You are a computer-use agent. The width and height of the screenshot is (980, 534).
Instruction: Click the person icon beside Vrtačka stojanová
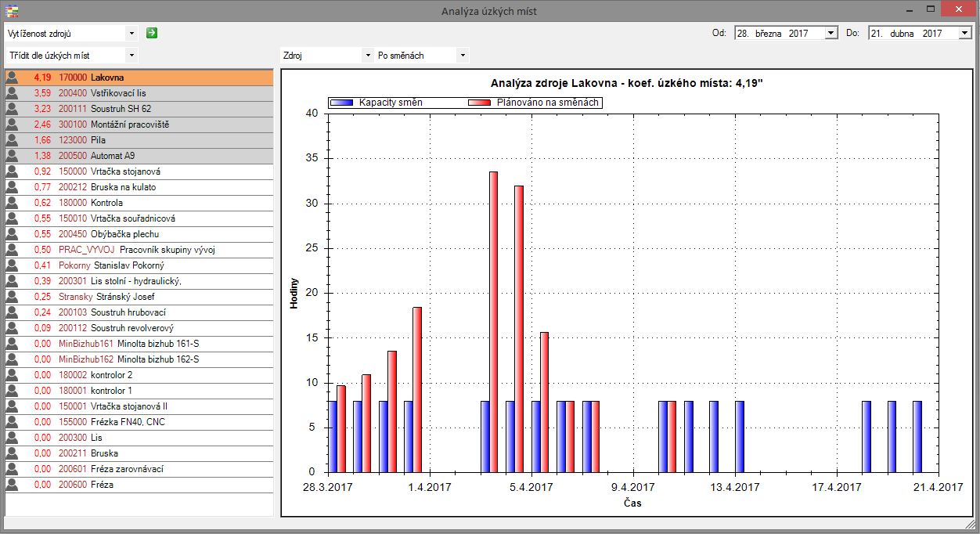coord(12,171)
